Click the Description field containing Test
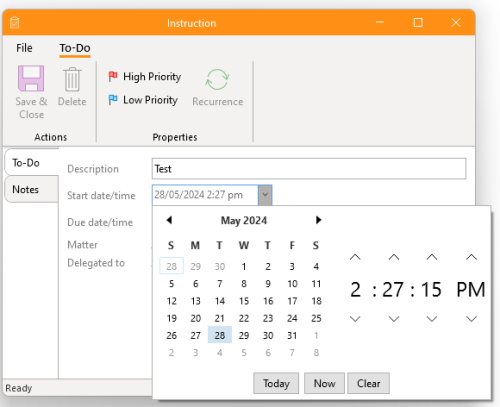 tap(309, 169)
